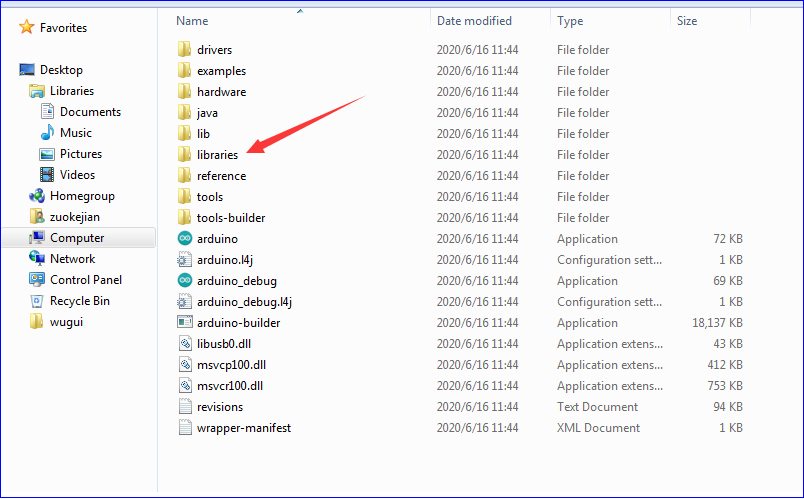Click the arduino application icon
The height and width of the screenshot is (499, 804).
(x=185, y=239)
